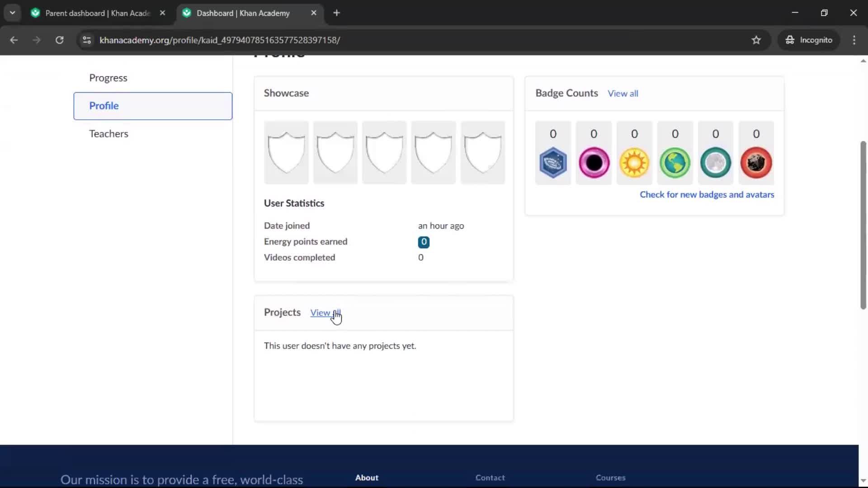Click the 'This user doesn't have any projects yet' text
868x488 pixels.
click(340, 346)
